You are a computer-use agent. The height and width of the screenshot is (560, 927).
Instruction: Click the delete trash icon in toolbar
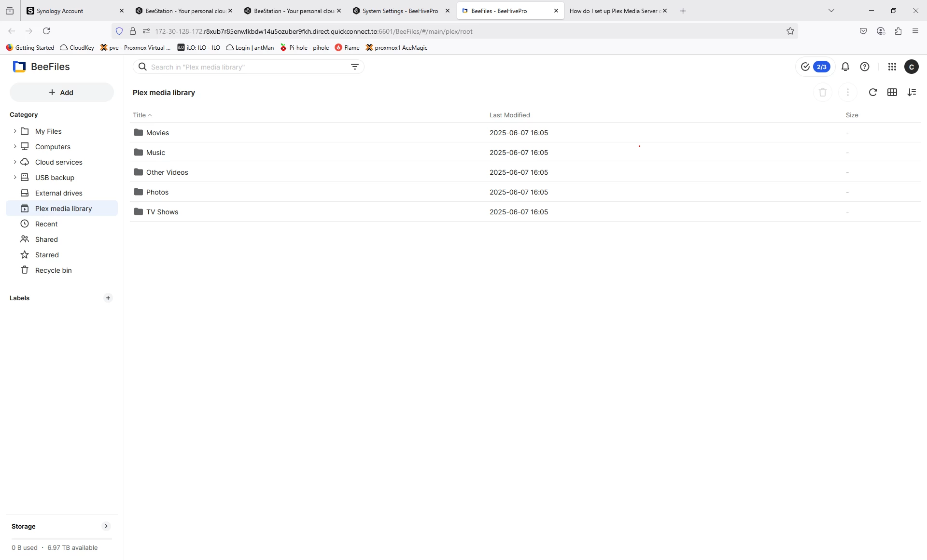click(x=823, y=92)
